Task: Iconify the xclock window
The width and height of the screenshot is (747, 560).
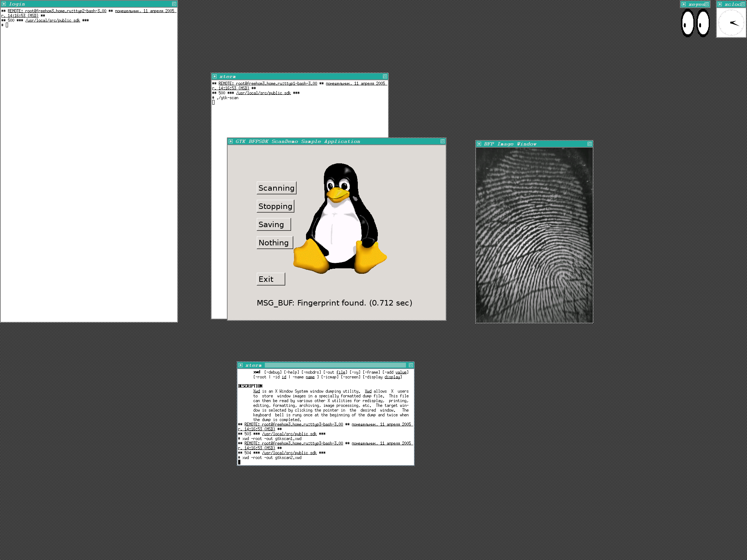Action: [x=720, y=4]
